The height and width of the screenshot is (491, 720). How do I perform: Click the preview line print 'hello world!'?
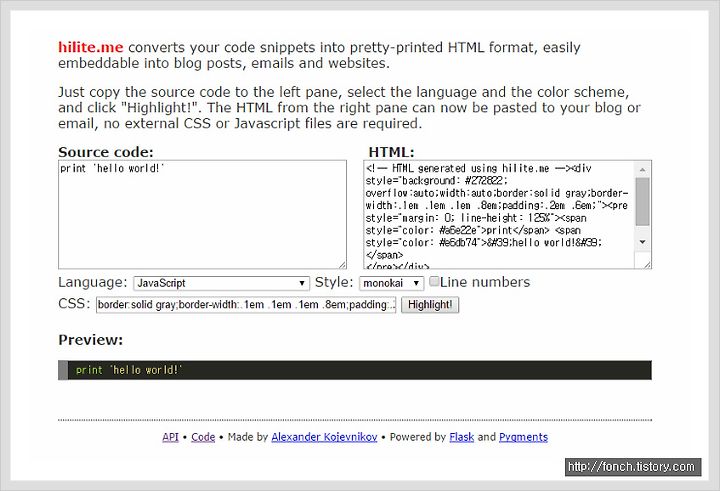[129, 370]
